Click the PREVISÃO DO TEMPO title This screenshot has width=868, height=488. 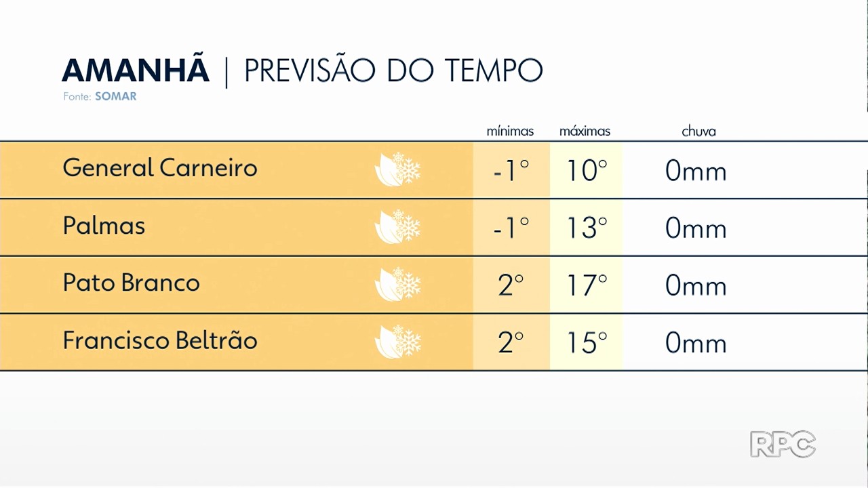(393, 70)
